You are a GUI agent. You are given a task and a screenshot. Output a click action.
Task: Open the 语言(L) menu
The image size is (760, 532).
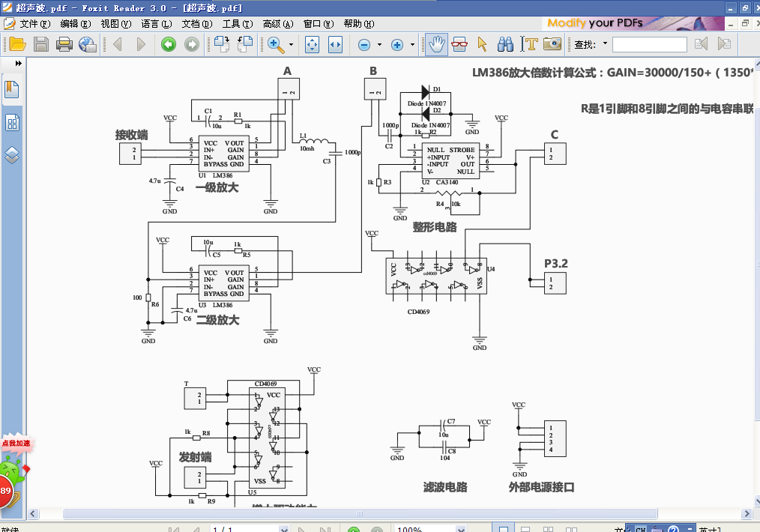tap(156, 24)
